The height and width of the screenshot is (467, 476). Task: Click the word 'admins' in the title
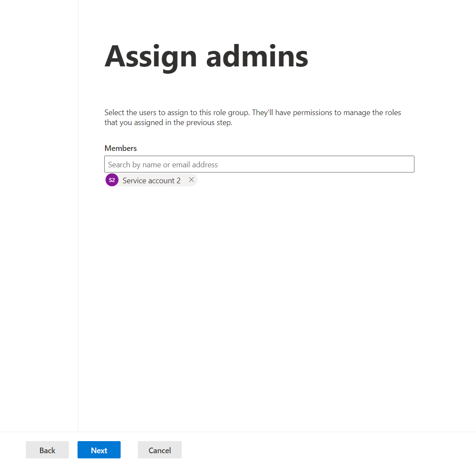coord(257,56)
